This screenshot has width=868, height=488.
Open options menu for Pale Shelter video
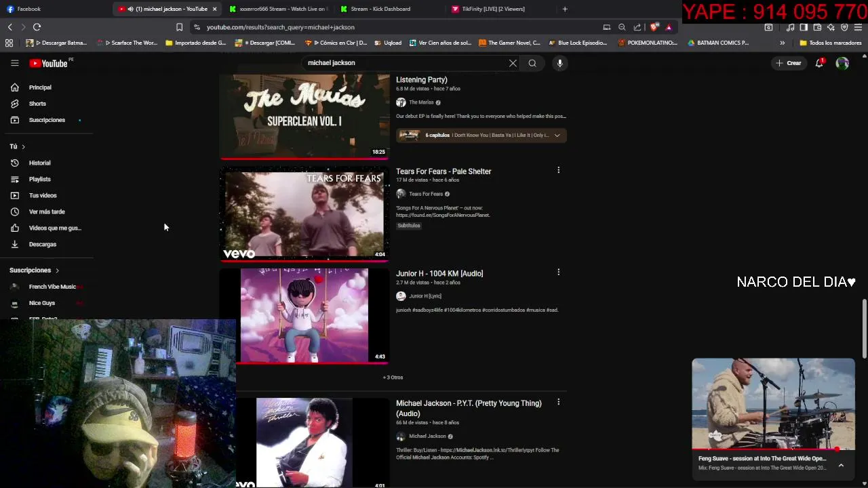tap(558, 170)
